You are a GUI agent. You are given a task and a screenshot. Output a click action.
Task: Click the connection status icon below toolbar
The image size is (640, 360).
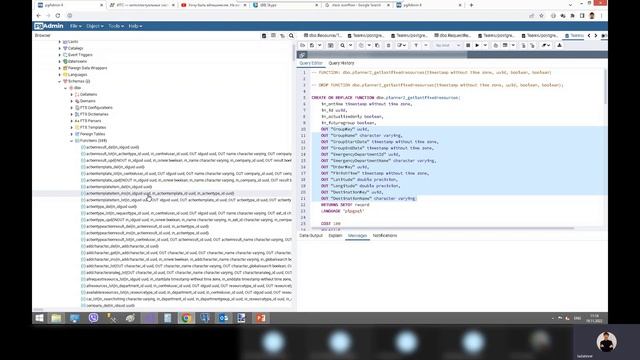tap(302, 55)
